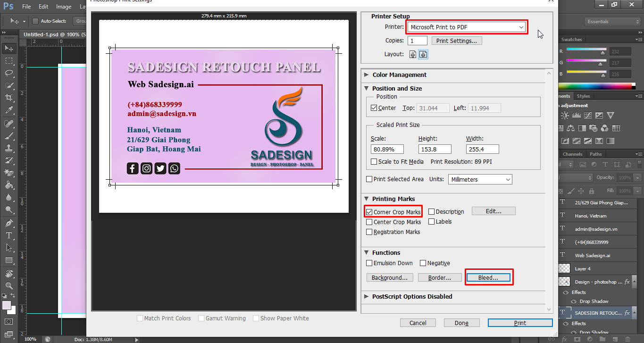Add a Brightness/Contrast adjustment

click(x=565, y=115)
